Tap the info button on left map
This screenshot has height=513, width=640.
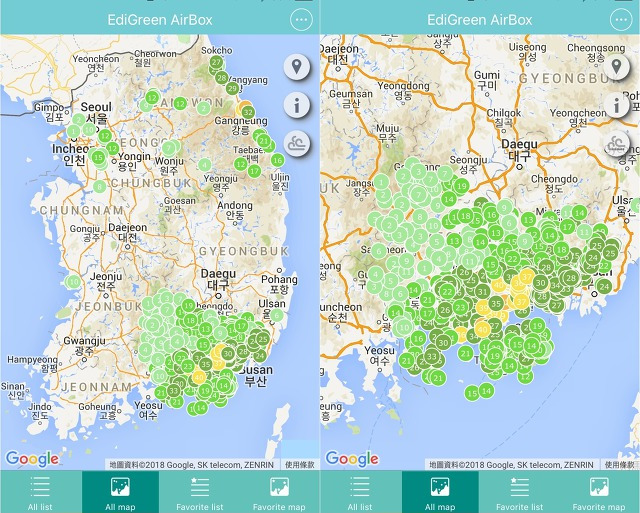297,105
